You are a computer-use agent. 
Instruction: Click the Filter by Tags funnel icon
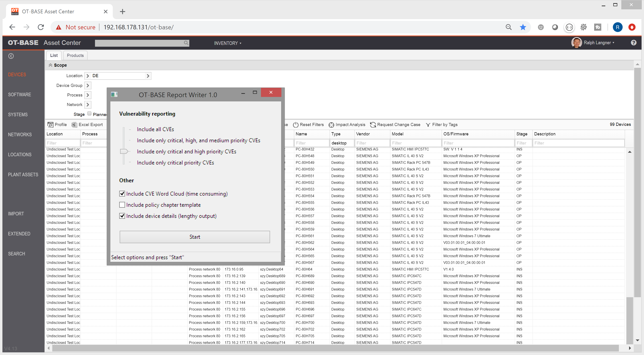428,124
